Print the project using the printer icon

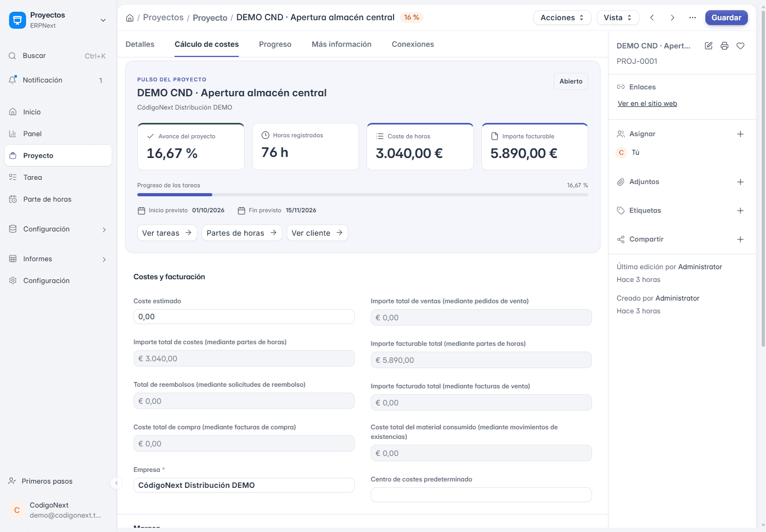coord(725,46)
